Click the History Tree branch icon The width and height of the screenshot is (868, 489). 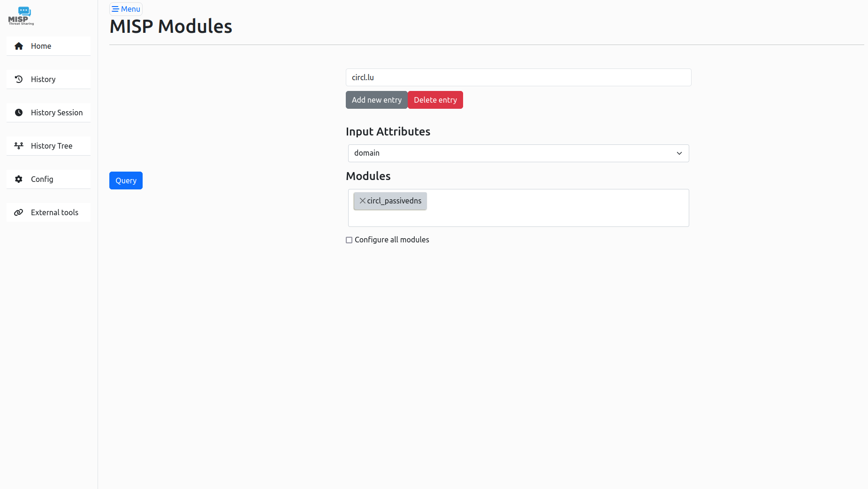click(x=19, y=146)
